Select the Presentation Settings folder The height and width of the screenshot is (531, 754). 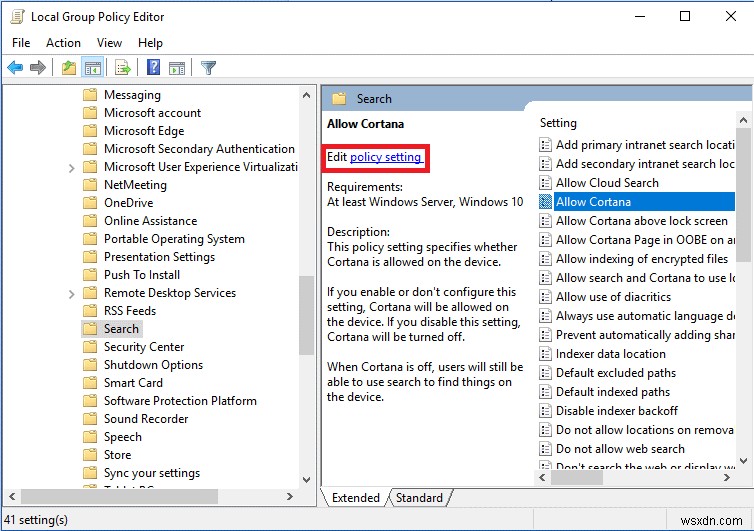[x=159, y=256]
